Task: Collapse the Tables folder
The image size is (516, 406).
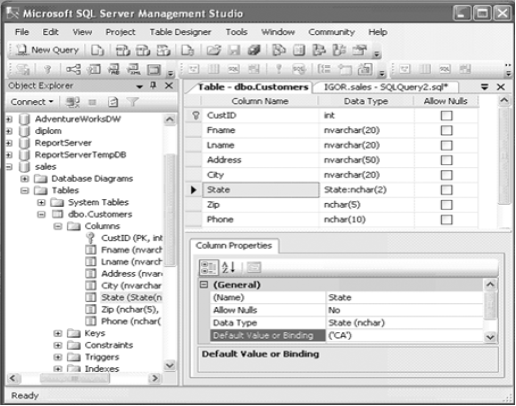Action: (25, 191)
